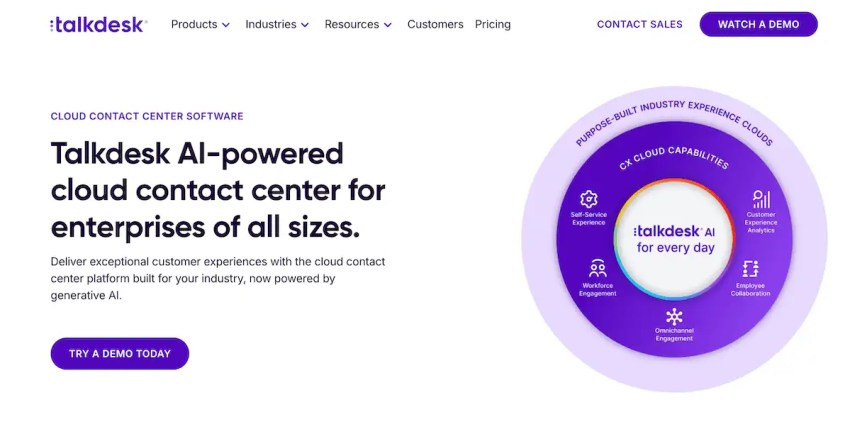Click the Cloud Contact Center Software label
This screenshot has height=446, width=850.
(x=147, y=116)
